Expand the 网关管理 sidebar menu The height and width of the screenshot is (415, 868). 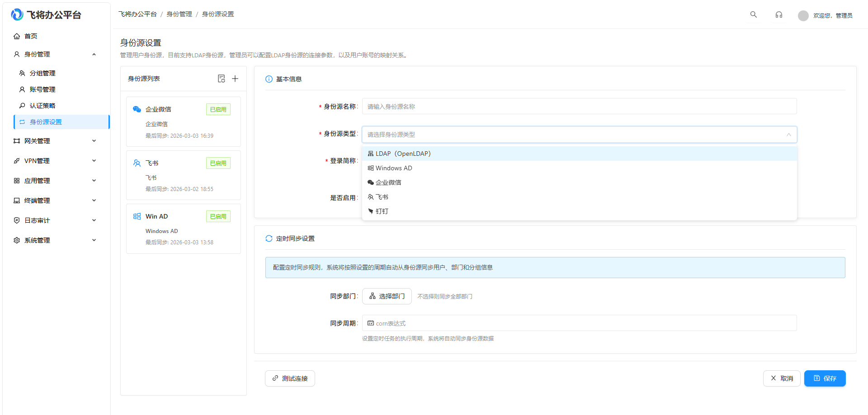tap(54, 140)
